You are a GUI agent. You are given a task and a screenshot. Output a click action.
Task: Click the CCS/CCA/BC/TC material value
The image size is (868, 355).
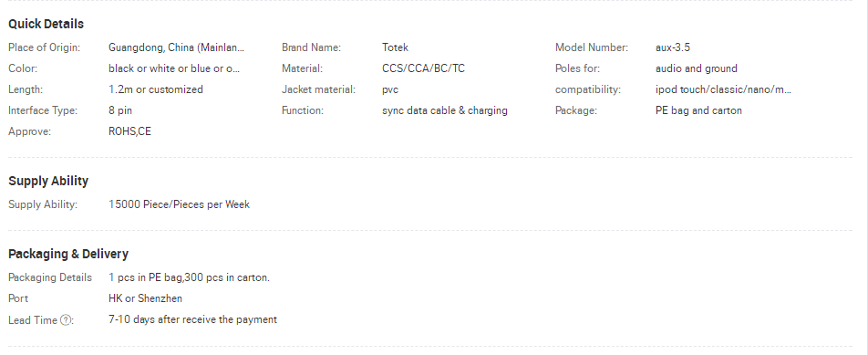(423, 68)
